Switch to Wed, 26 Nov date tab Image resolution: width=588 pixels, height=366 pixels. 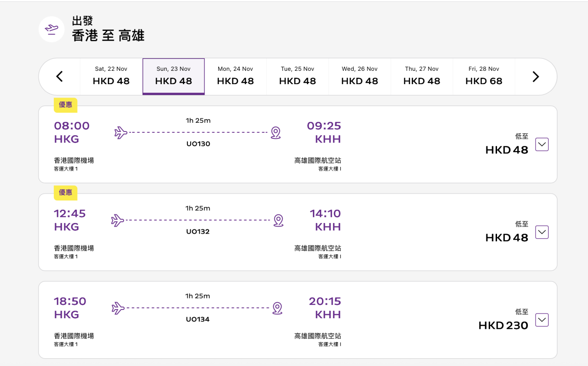[360, 76]
